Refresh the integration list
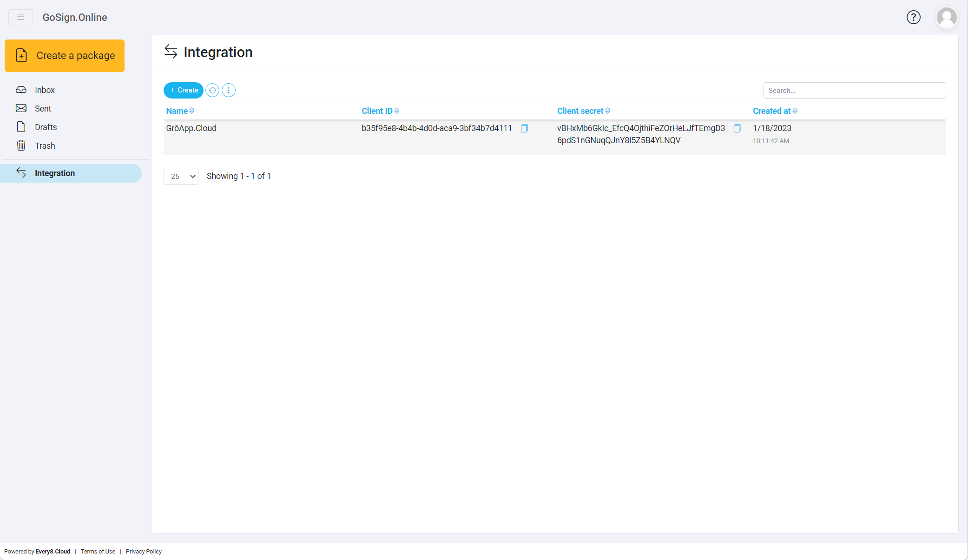The width and height of the screenshot is (968, 560). tap(212, 90)
